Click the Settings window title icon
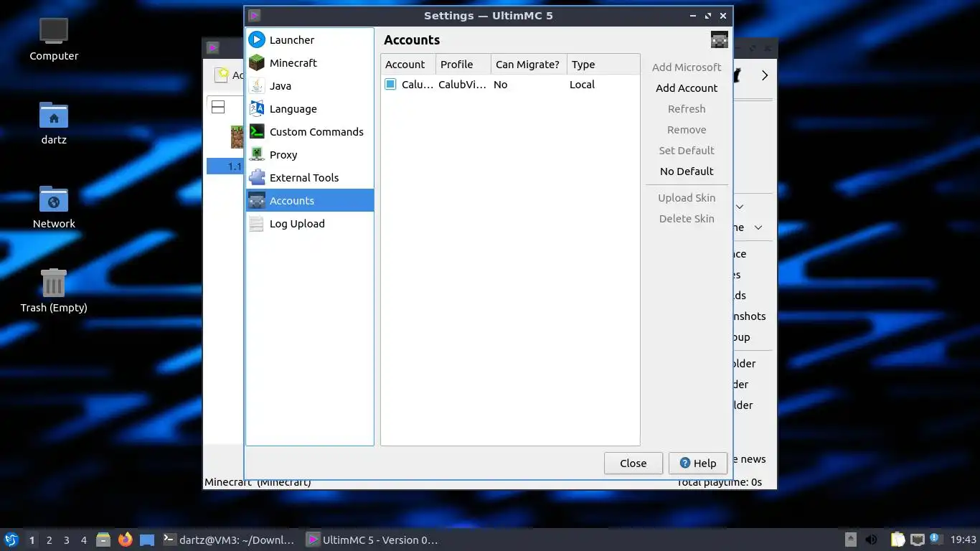The height and width of the screenshot is (551, 980). pos(254,16)
